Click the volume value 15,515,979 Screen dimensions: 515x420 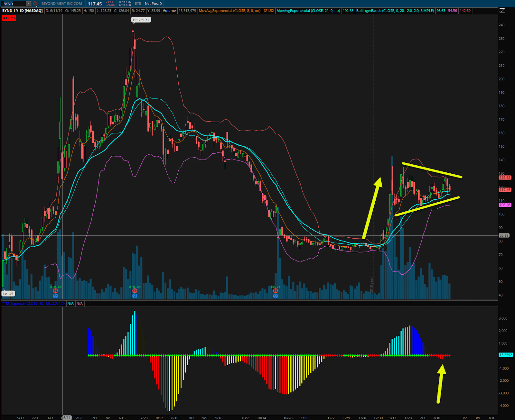click(187, 11)
